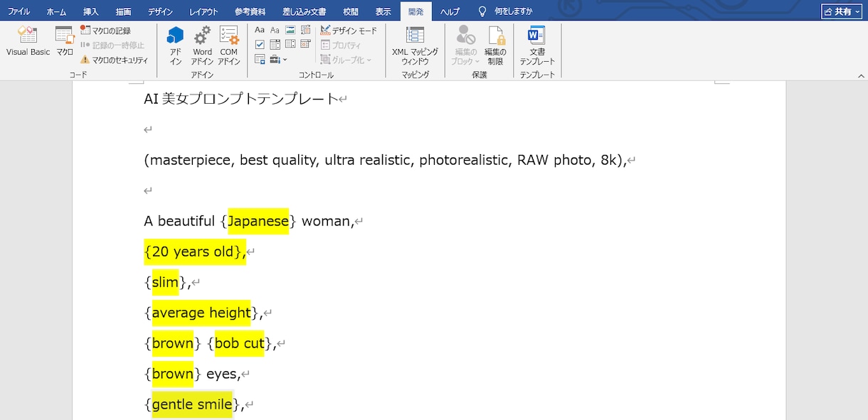The image size is (868, 420).
Task: Click the words A beautiful
Action: tap(179, 221)
